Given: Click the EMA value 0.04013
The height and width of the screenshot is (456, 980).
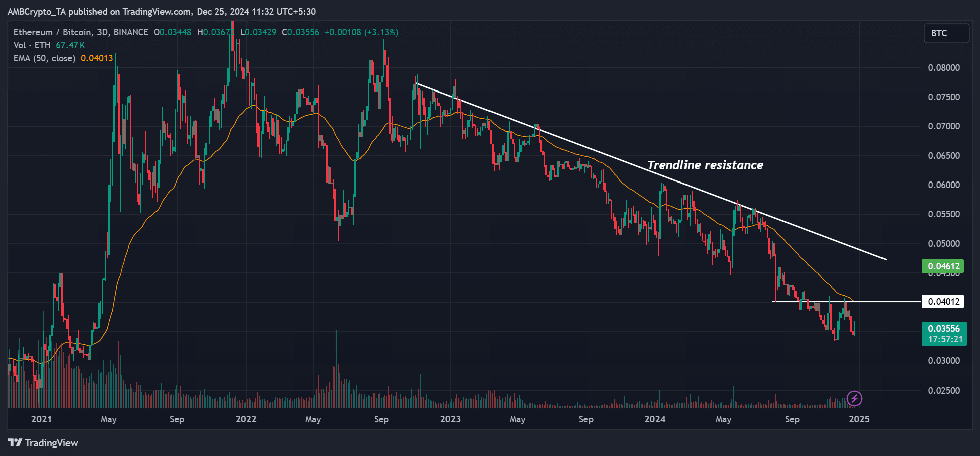Looking at the screenshot, I should (97, 58).
